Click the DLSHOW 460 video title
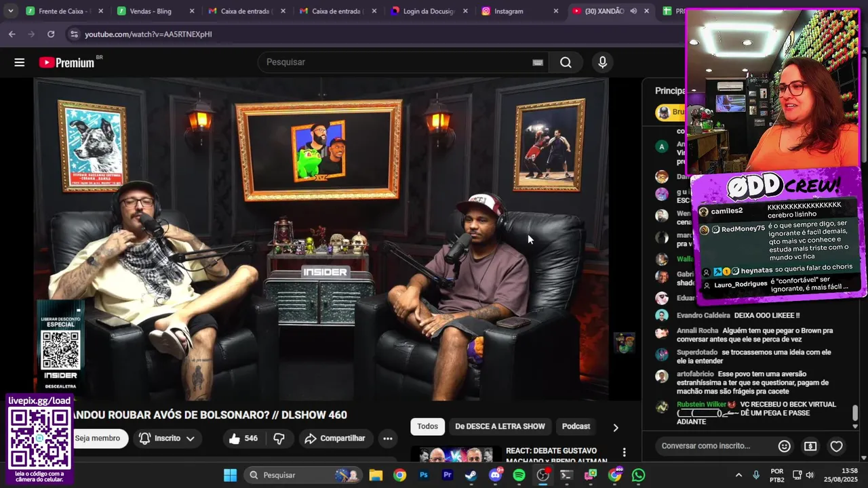This screenshot has height=488, width=868. (209, 415)
